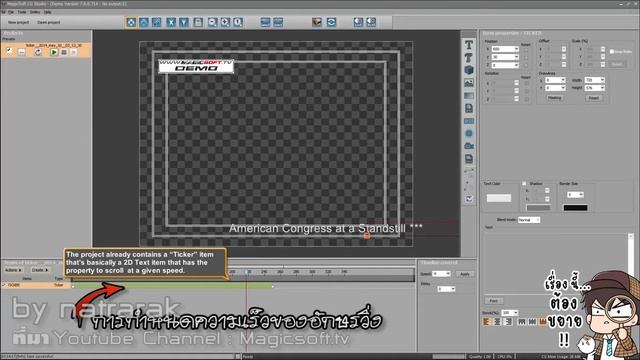The height and width of the screenshot is (360, 640).
Task: Open the Blend mode Normal dropdown
Action: click(x=529, y=220)
